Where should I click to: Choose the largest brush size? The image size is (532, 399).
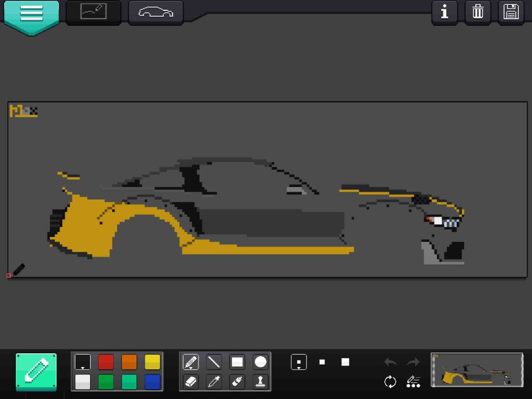point(345,362)
